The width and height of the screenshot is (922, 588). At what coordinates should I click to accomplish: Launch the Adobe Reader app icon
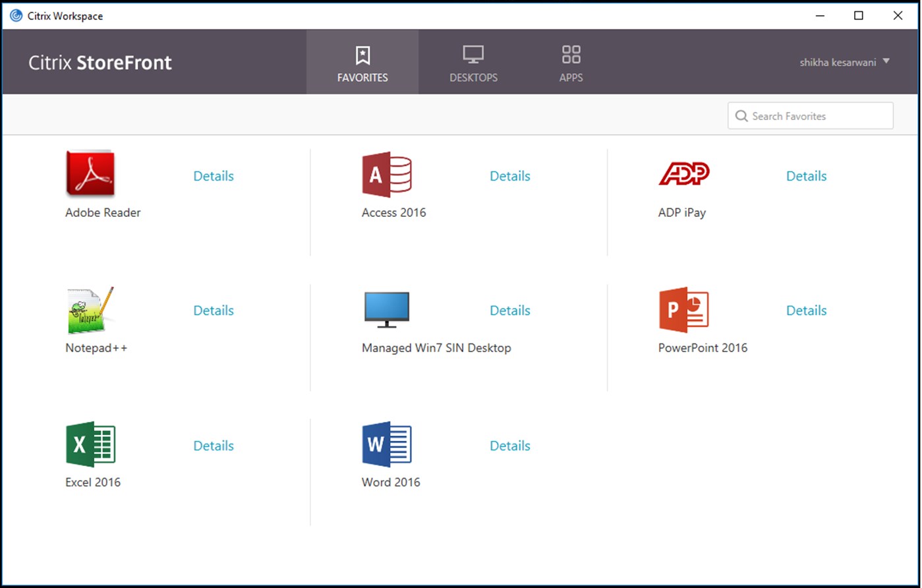[x=90, y=174]
